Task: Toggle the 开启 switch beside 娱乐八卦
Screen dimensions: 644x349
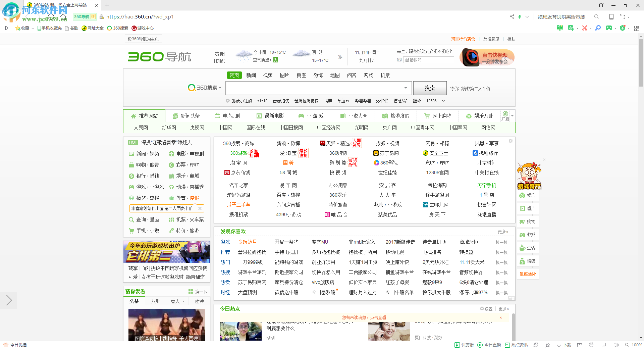Action: 505,115
